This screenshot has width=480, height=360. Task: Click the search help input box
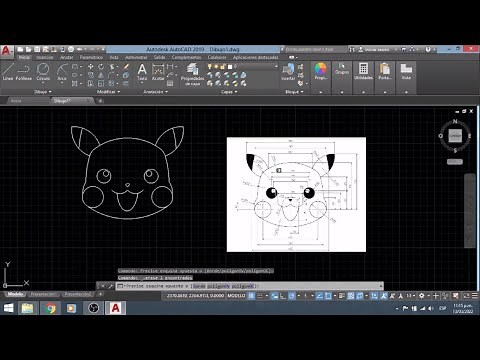tap(316, 49)
